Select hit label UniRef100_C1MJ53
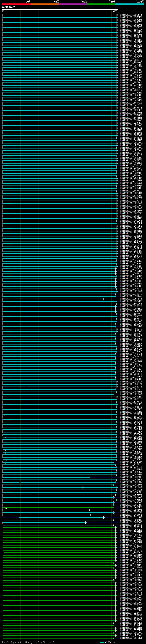146x644 pixels. click(x=131, y=80)
